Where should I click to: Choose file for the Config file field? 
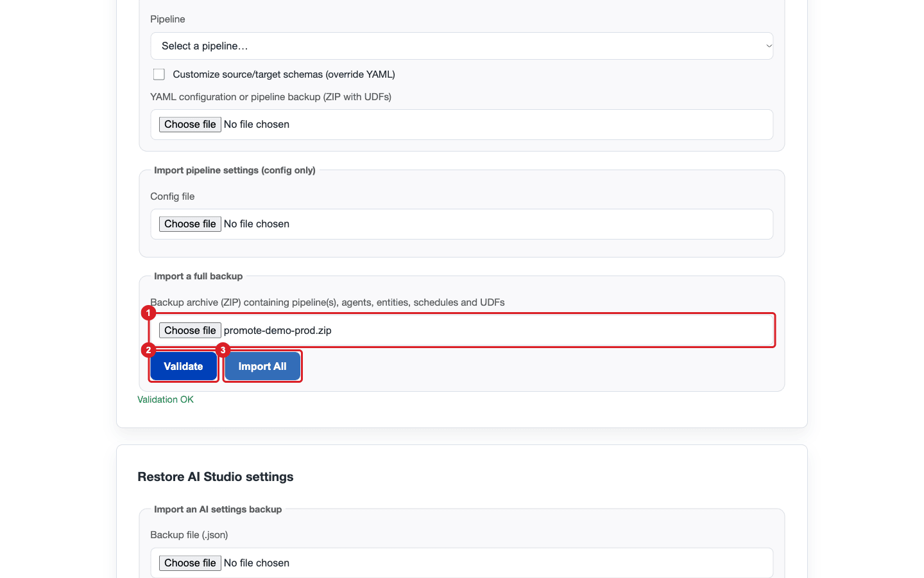click(x=190, y=224)
